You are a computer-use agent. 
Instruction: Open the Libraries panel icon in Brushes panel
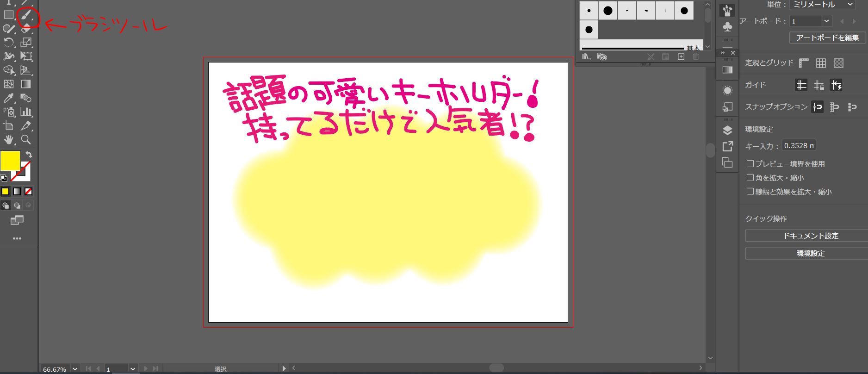[602, 56]
